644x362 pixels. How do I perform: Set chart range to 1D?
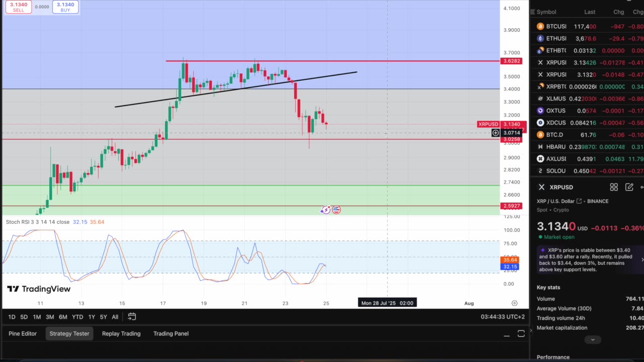pos(12,317)
